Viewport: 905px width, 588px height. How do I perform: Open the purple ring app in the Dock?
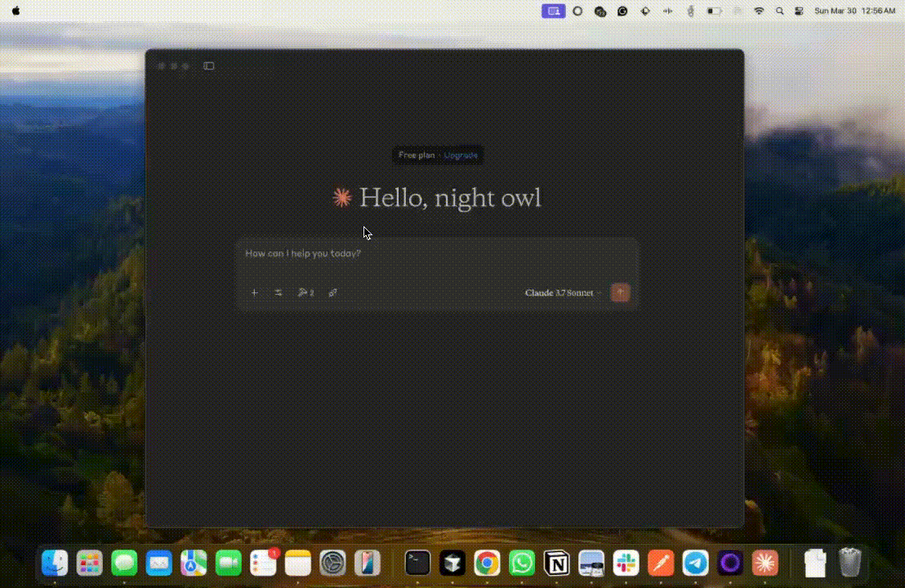click(730, 563)
